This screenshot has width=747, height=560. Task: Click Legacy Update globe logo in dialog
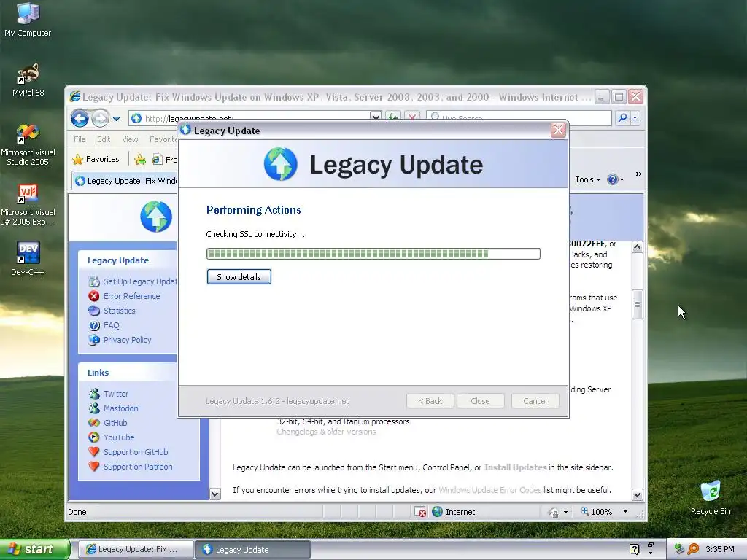click(x=281, y=164)
